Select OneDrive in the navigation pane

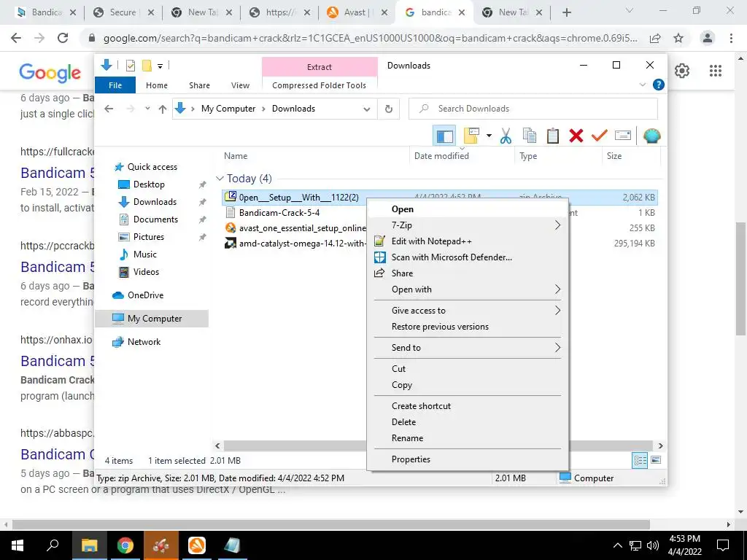click(145, 295)
